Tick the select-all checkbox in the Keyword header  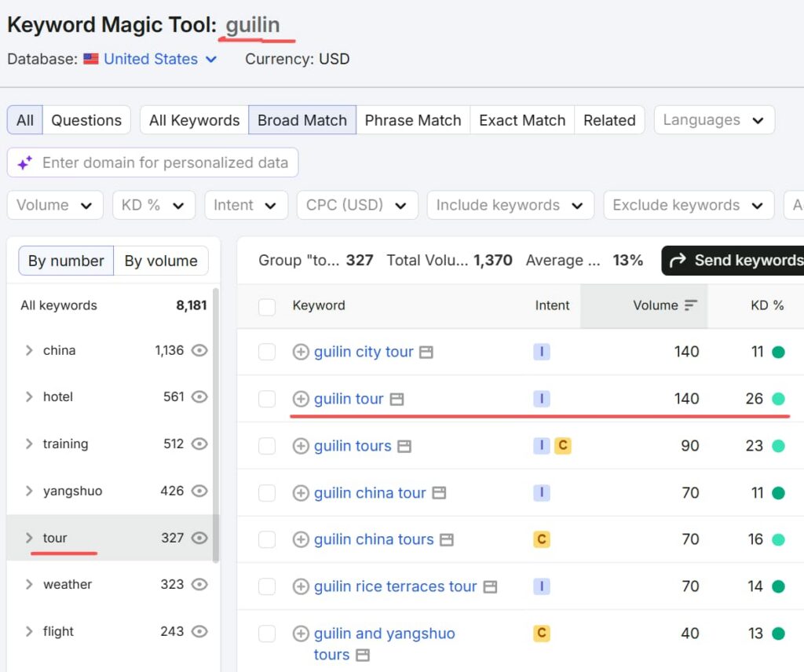[x=267, y=307]
